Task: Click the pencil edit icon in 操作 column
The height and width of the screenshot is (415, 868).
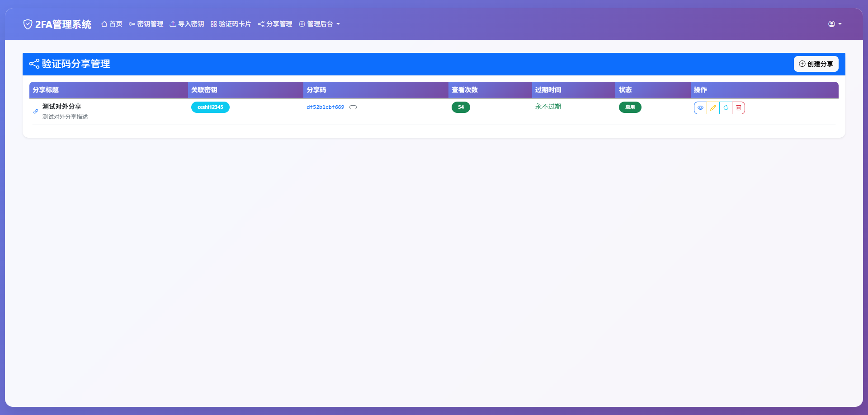Action: [713, 107]
